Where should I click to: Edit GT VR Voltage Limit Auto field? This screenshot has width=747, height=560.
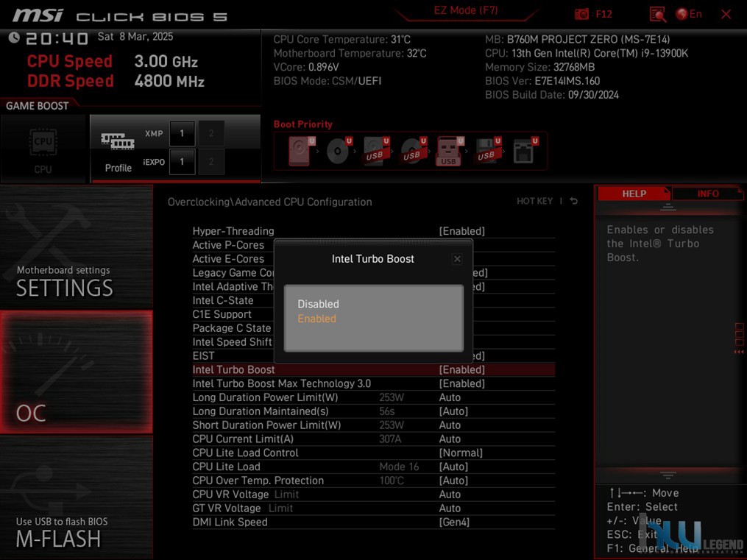click(x=450, y=508)
